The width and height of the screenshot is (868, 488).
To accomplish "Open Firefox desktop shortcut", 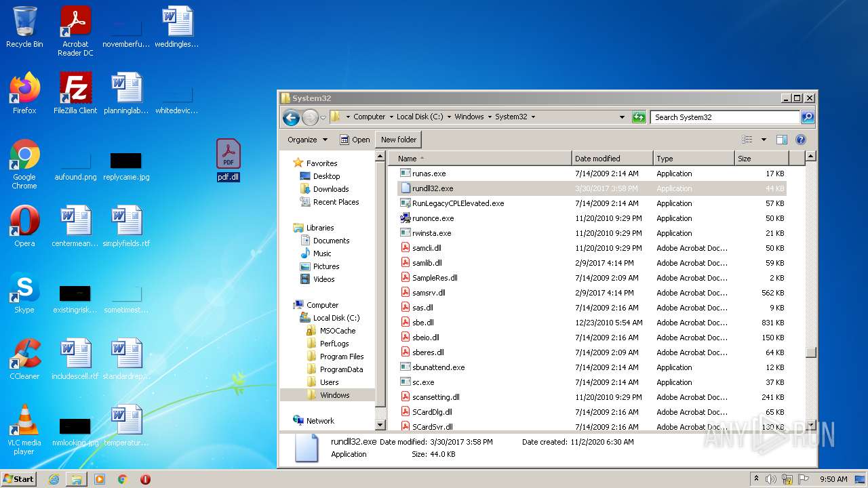I will (24, 93).
